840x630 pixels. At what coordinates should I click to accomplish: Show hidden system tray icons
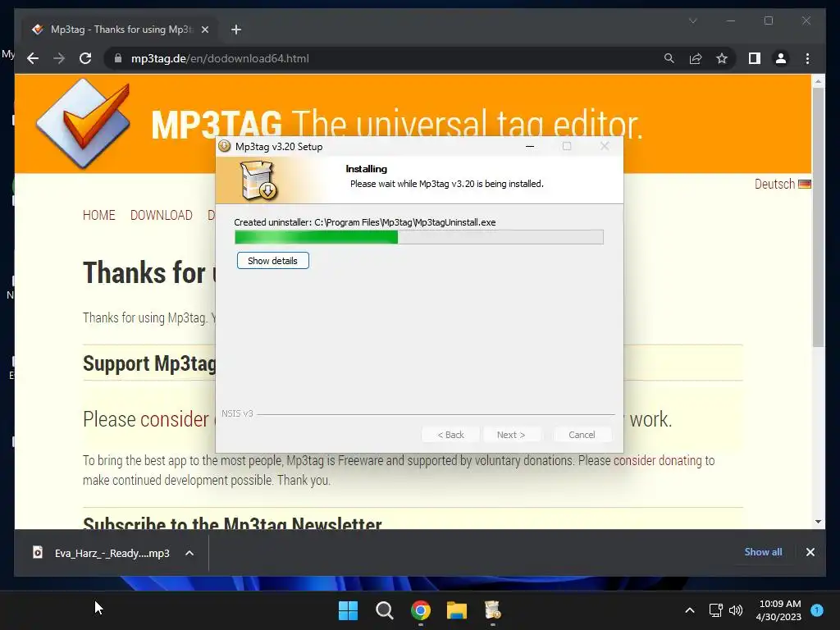pos(690,610)
